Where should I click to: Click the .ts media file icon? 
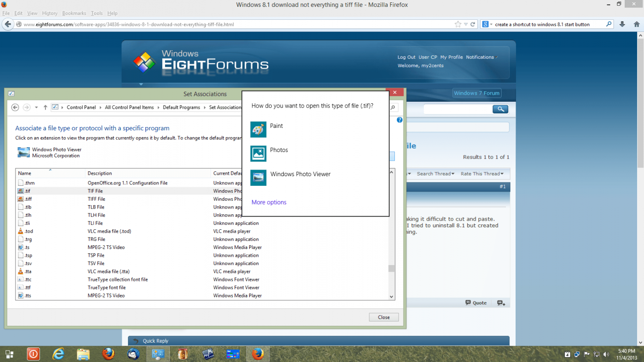click(21, 247)
